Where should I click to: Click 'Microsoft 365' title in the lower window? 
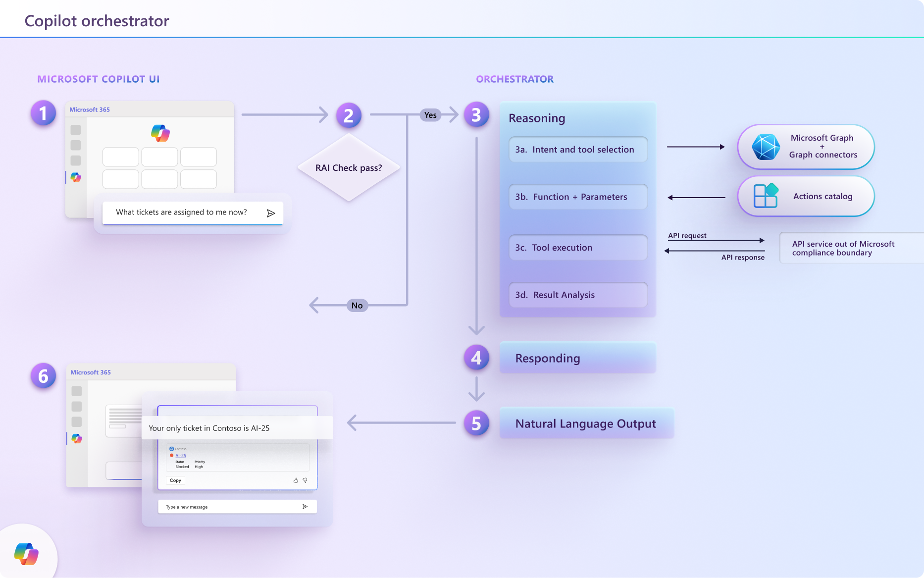tap(91, 372)
